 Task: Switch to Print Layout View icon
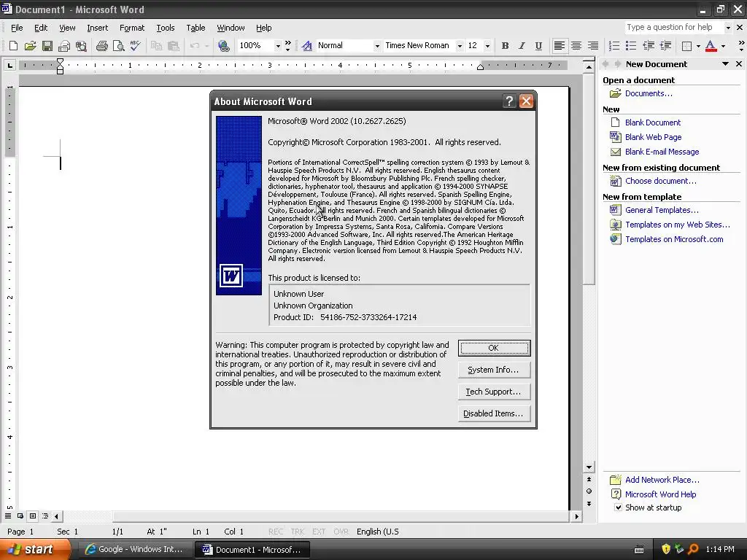coord(33,516)
